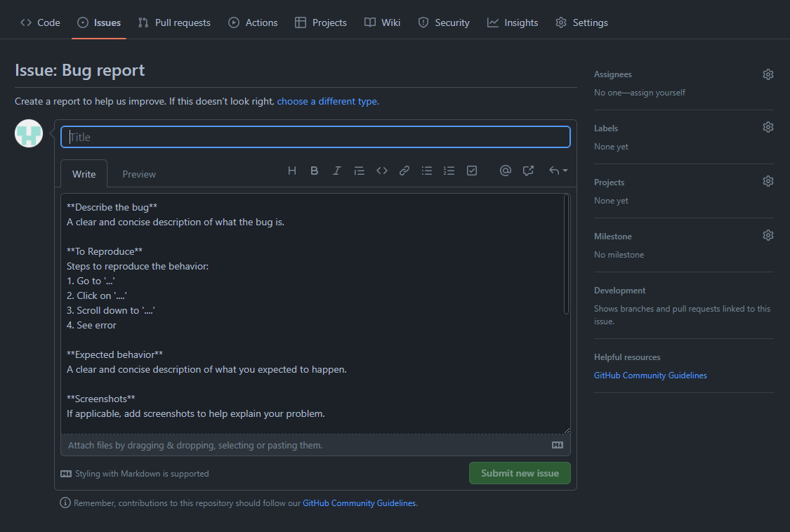Open Milestone settings gear

(768, 234)
